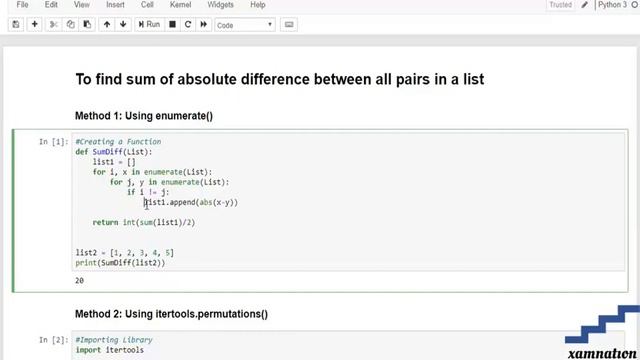Copy selected cells with the copy icon
The height and width of the screenshot is (360, 640).
tap(70, 24)
